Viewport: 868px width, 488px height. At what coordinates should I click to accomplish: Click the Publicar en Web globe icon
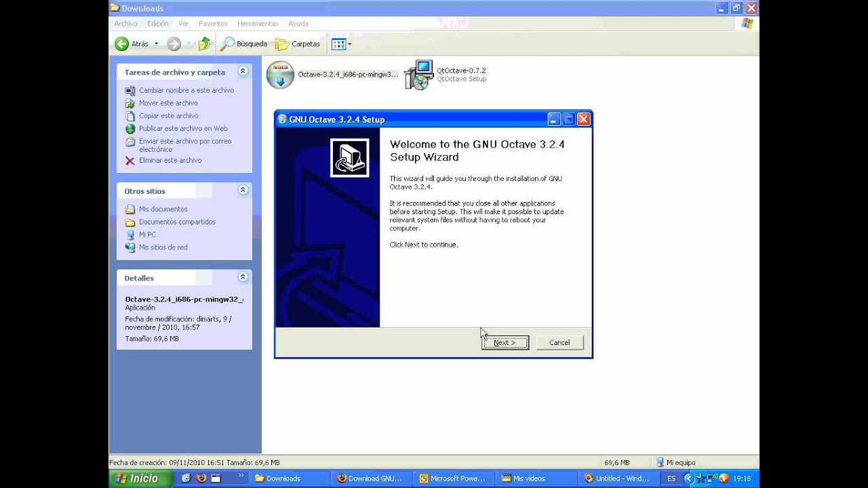click(x=130, y=129)
